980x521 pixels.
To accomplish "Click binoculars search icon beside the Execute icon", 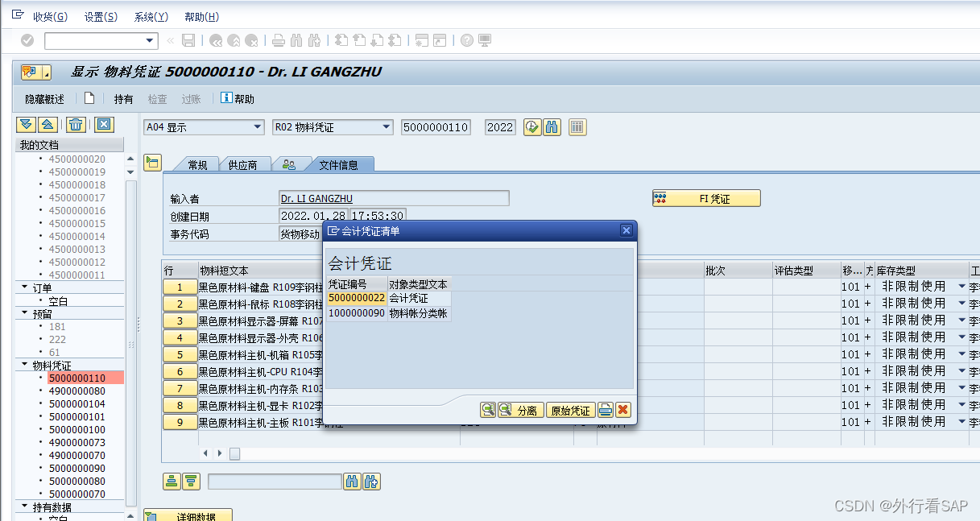I will click(x=552, y=127).
